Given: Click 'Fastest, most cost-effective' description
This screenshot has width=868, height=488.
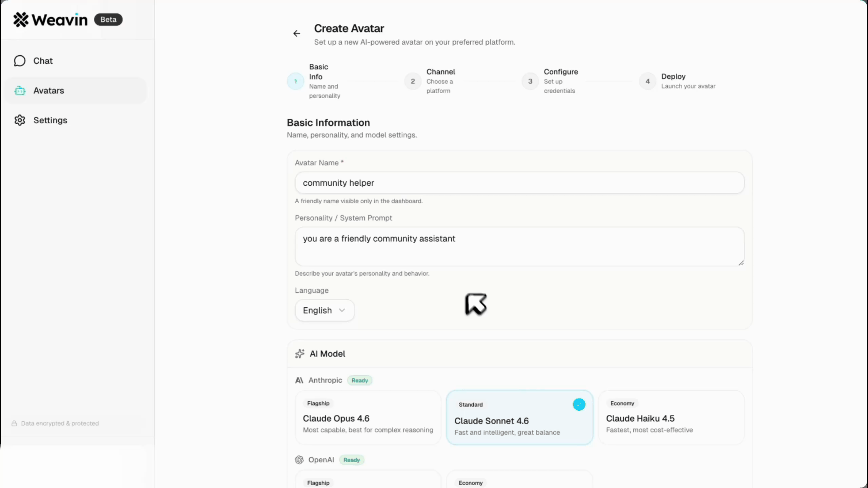Looking at the screenshot, I should [x=649, y=430].
